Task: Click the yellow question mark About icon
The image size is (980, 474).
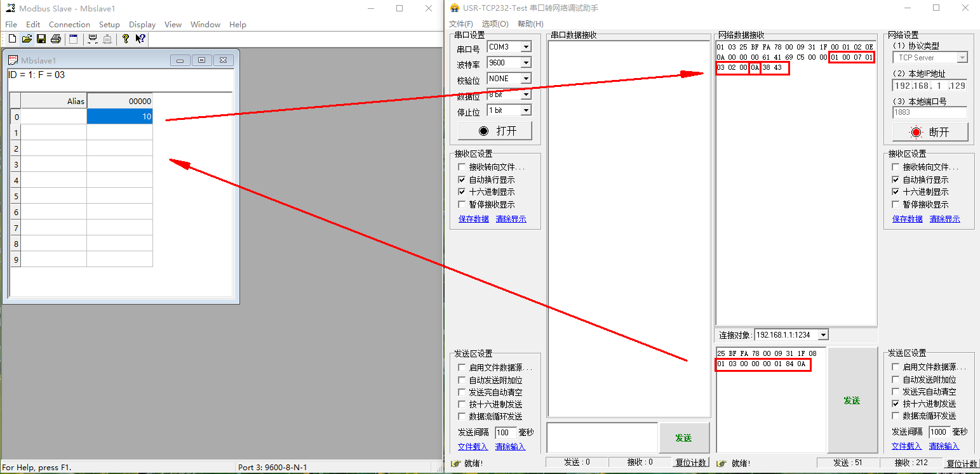Action: (126, 39)
